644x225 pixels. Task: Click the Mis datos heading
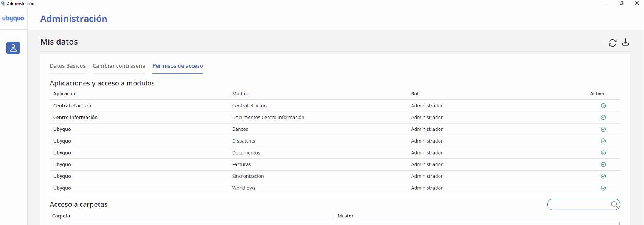59,42
